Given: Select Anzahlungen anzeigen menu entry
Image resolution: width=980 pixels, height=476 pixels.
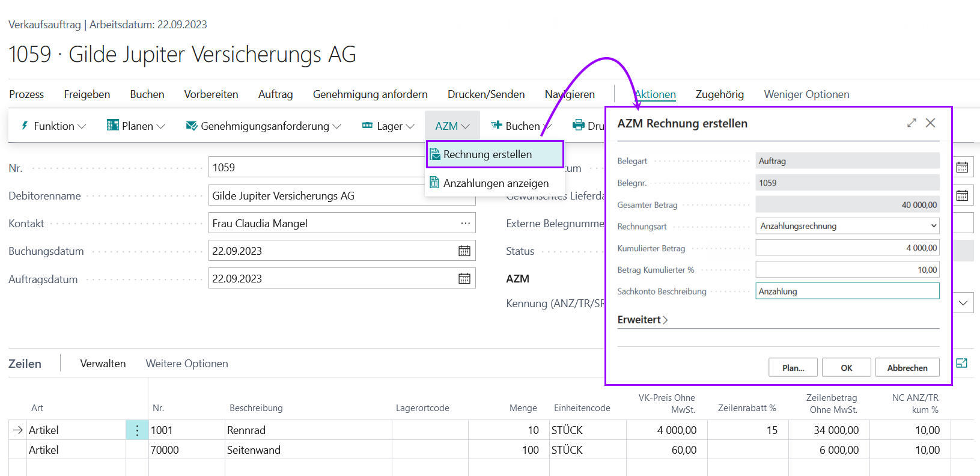Looking at the screenshot, I should tap(495, 183).
